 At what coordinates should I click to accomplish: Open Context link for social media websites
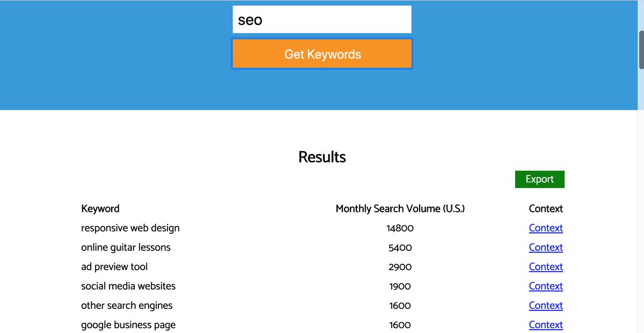click(x=545, y=286)
